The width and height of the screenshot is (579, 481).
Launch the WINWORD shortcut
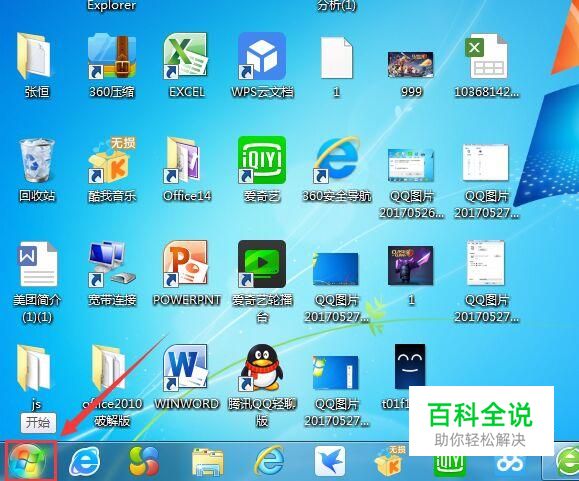tap(185, 367)
